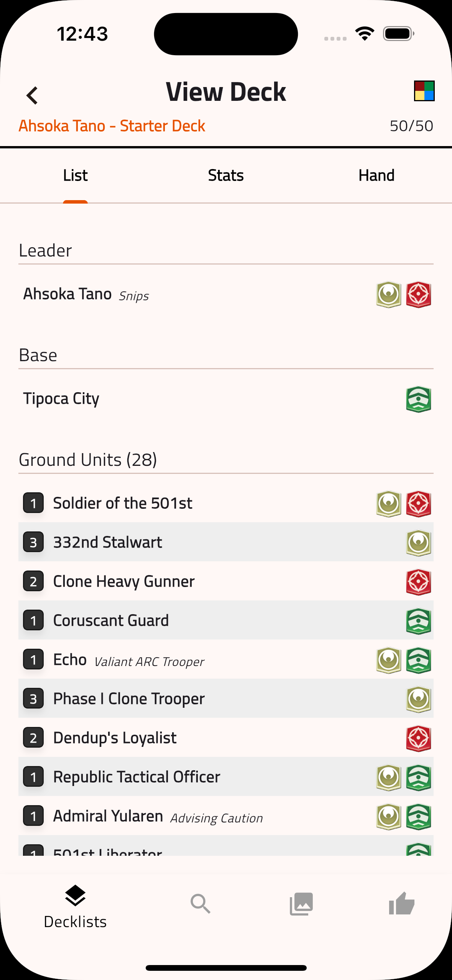
Task: Switch to the Hand tab
Action: pos(376,175)
